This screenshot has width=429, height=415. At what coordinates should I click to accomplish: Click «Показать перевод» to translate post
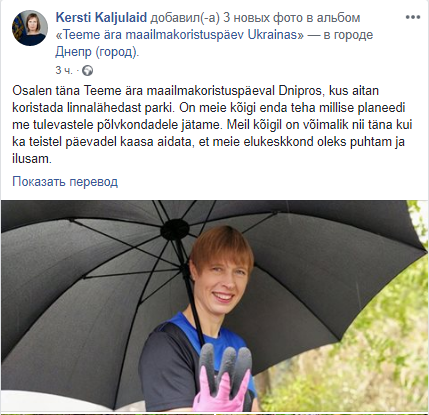point(65,182)
